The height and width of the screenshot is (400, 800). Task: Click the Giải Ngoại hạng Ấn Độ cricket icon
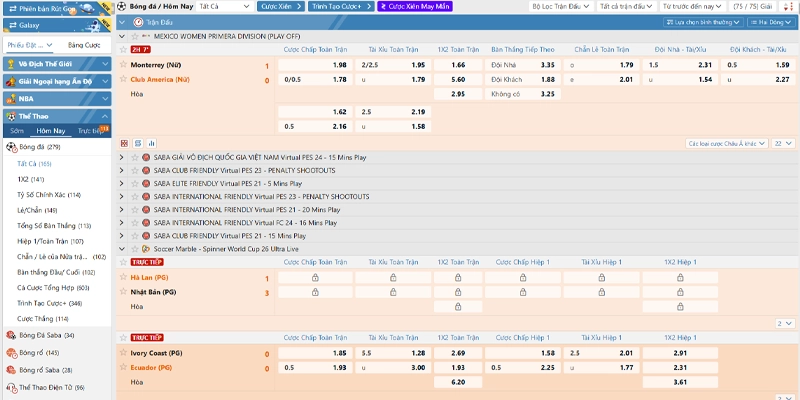(x=11, y=81)
